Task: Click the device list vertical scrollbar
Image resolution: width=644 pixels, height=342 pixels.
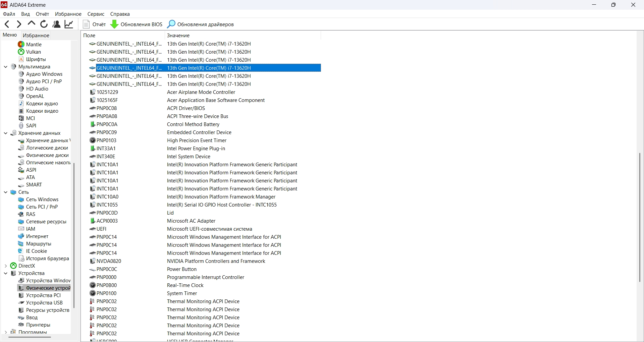Action: tap(640, 217)
